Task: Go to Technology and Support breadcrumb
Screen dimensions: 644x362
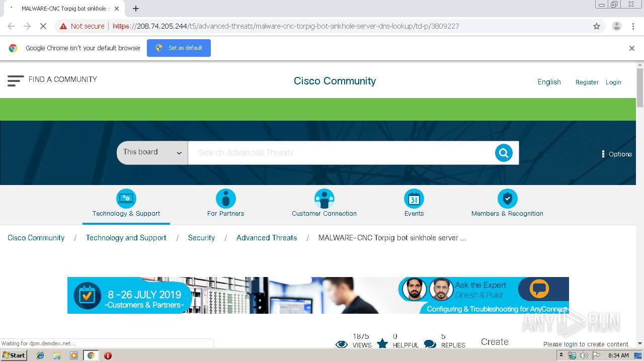Action: click(x=126, y=238)
